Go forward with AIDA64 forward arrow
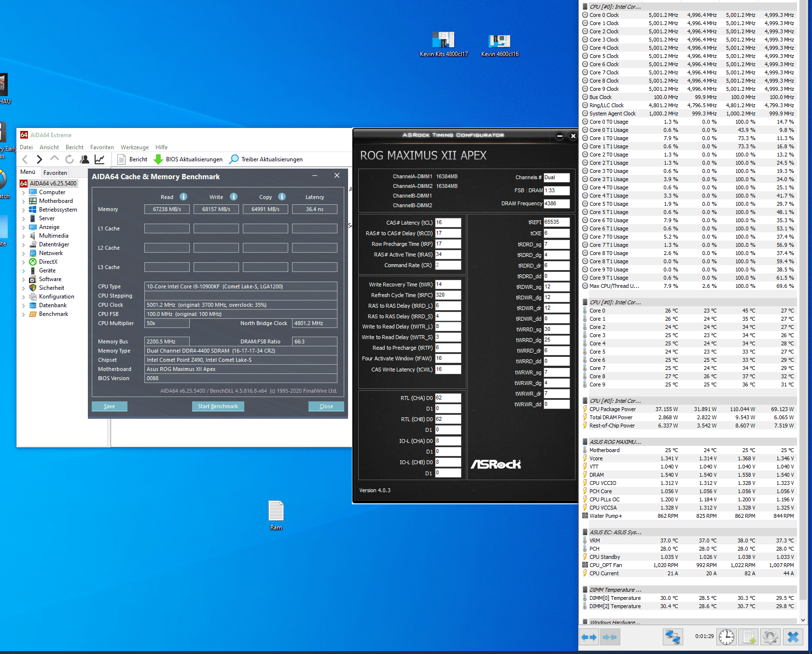The width and height of the screenshot is (812, 654). (x=40, y=159)
